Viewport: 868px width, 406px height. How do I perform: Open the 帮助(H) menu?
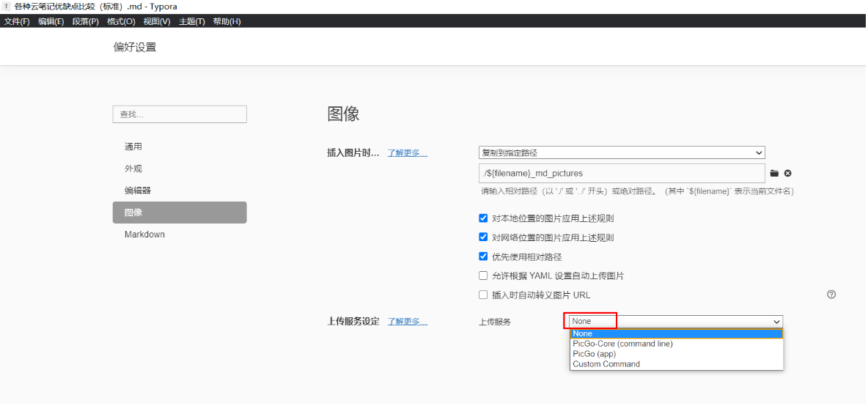227,21
